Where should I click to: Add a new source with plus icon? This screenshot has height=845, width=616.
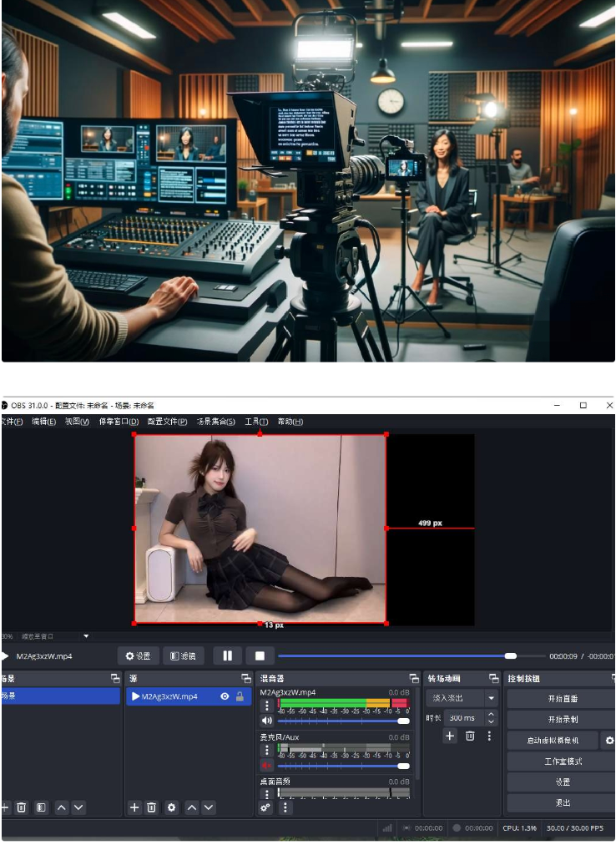pos(134,807)
